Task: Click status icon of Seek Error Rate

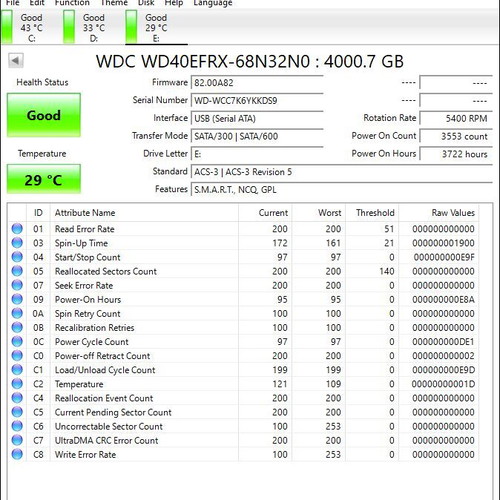Action: (x=17, y=285)
